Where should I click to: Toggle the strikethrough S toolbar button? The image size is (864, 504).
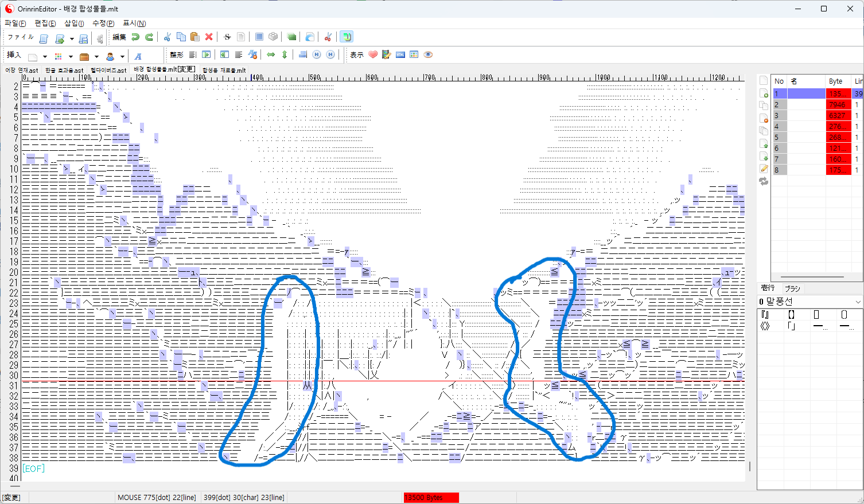[227, 37]
